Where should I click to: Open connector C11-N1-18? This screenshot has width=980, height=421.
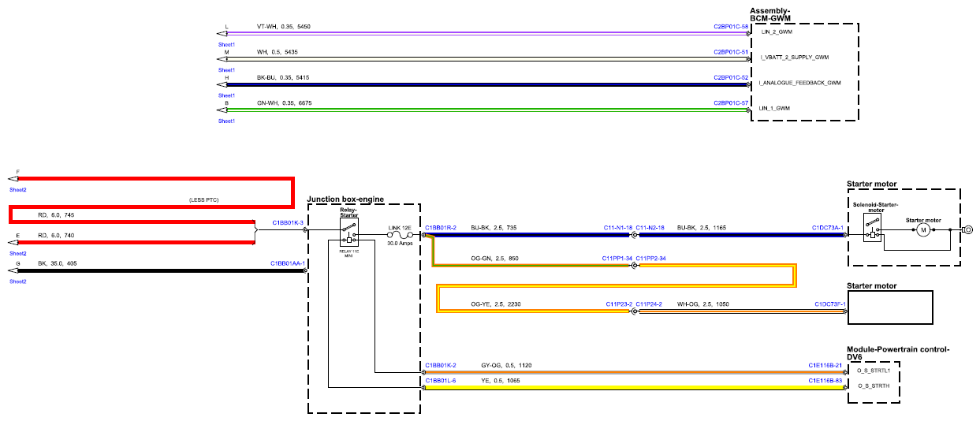click(618, 228)
